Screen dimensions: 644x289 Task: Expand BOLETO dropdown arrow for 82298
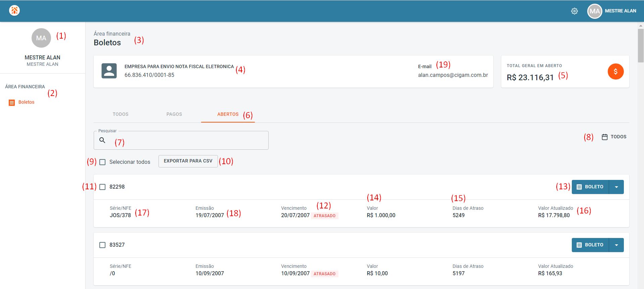coord(616,187)
